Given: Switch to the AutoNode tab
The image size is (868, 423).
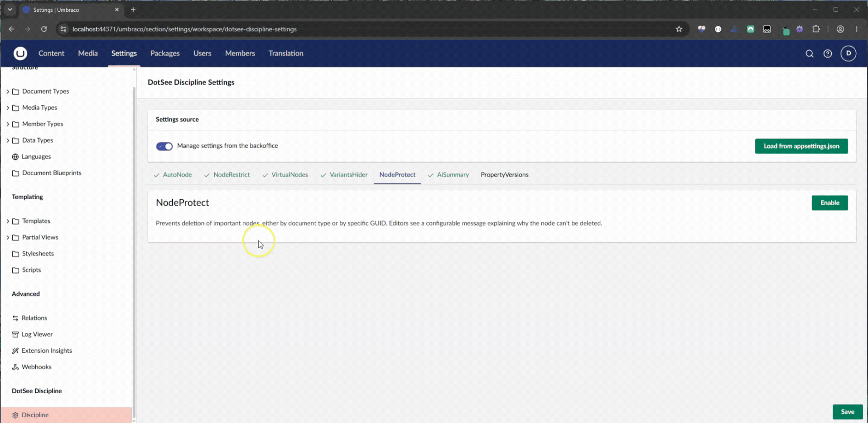Looking at the screenshot, I should coord(173,175).
